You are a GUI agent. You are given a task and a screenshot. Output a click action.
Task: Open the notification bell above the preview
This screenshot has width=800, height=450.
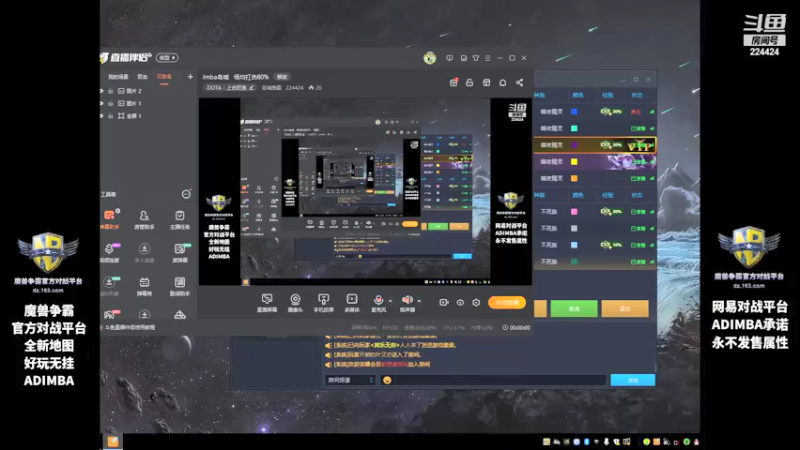[x=503, y=83]
